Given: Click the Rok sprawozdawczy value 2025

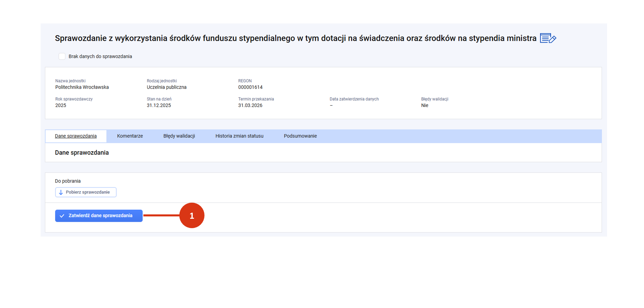Looking at the screenshot, I should (x=61, y=105).
